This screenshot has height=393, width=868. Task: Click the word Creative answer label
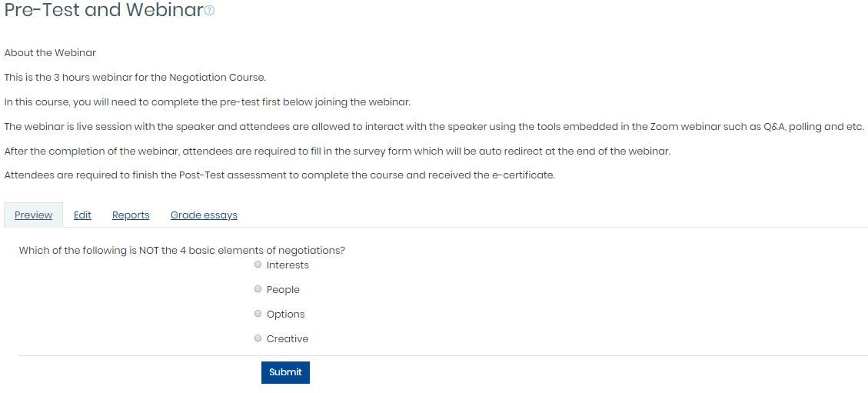click(288, 338)
